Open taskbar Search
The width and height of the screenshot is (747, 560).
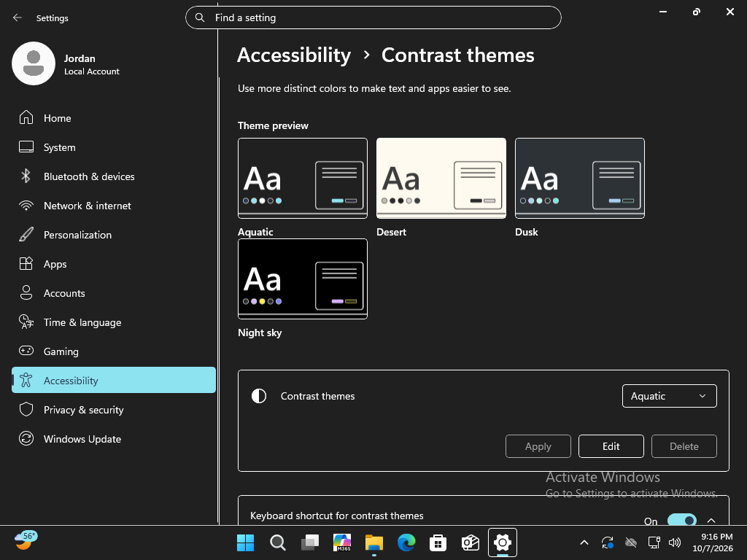coord(278,542)
